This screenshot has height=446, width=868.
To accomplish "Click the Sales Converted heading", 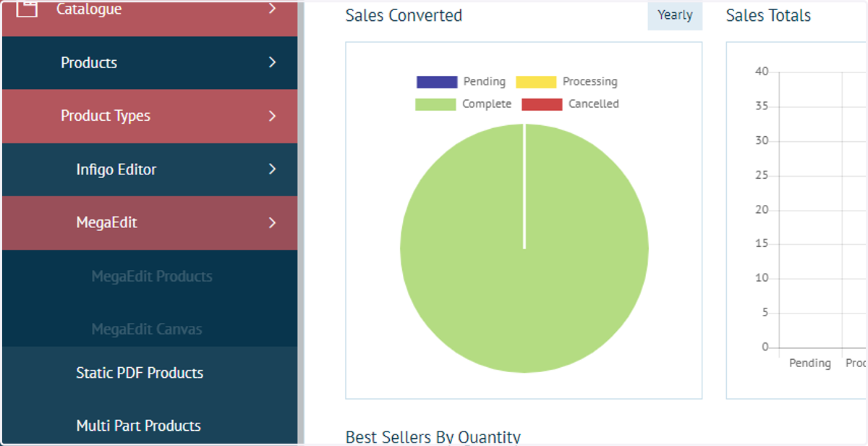I will click(x=404, y=15).
